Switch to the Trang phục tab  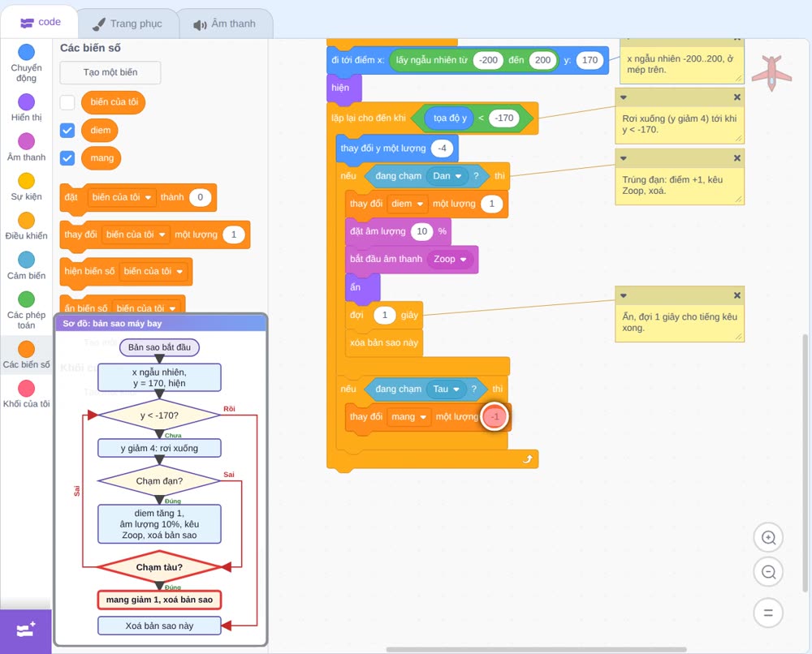click(128, 24)
